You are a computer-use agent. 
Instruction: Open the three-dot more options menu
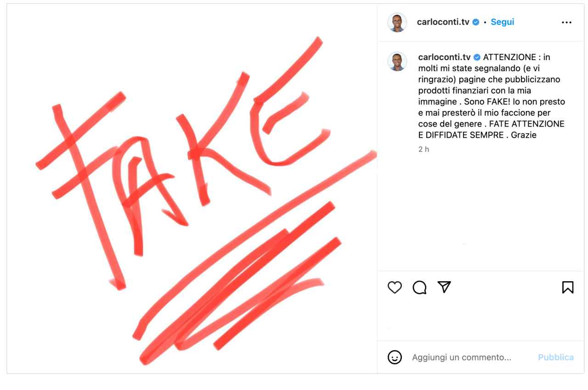567,22
